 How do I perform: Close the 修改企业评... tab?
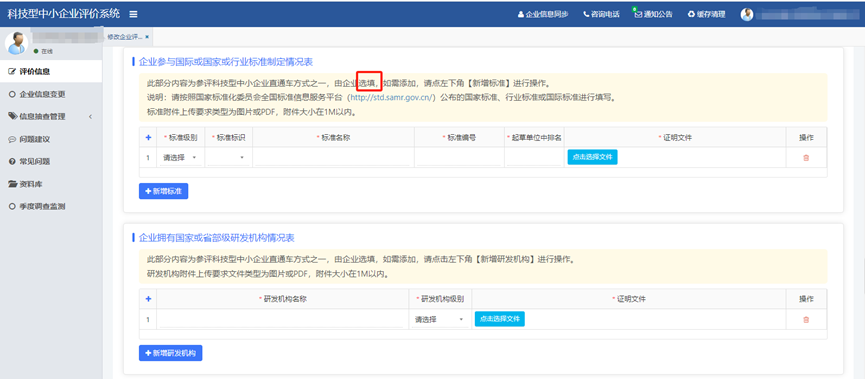(x=147, y=36)
